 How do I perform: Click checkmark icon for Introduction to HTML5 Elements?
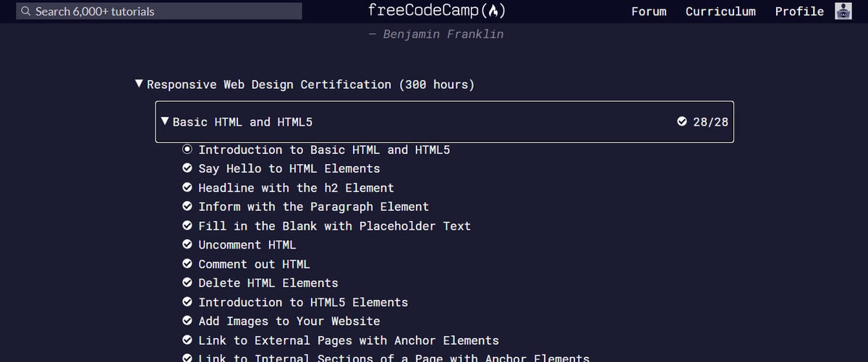(187, 302)
